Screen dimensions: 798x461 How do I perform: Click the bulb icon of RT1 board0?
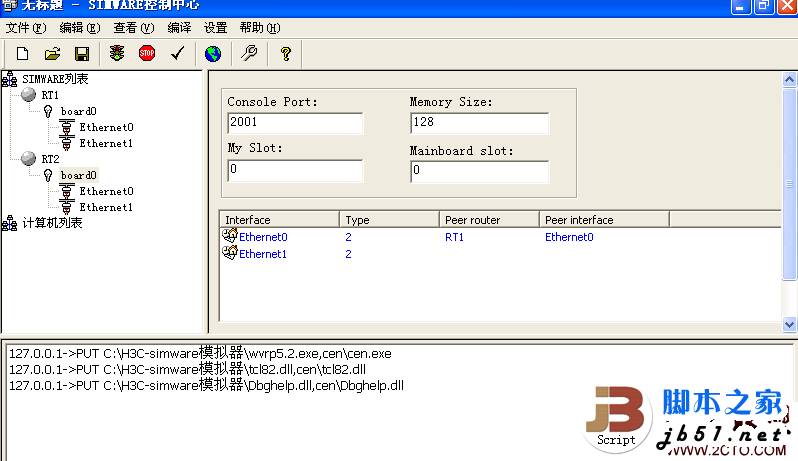coord(48,111)
